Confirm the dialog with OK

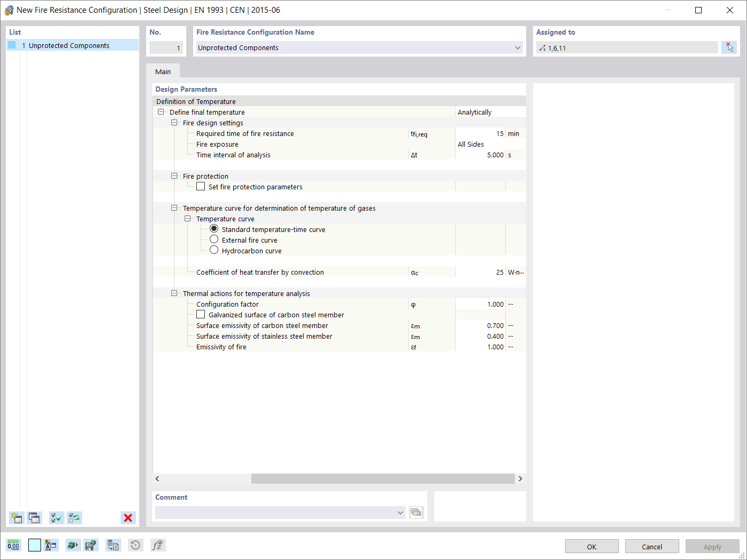591,546
